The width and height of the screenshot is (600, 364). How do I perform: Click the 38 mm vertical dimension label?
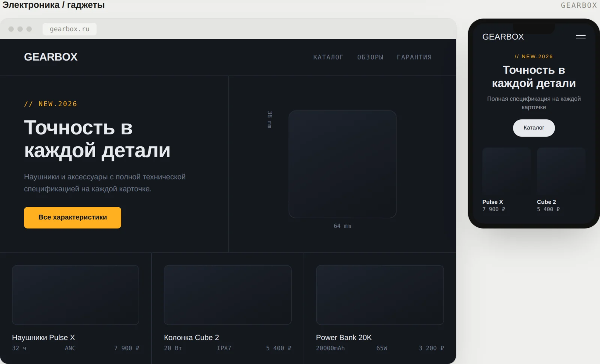(270, 120)
